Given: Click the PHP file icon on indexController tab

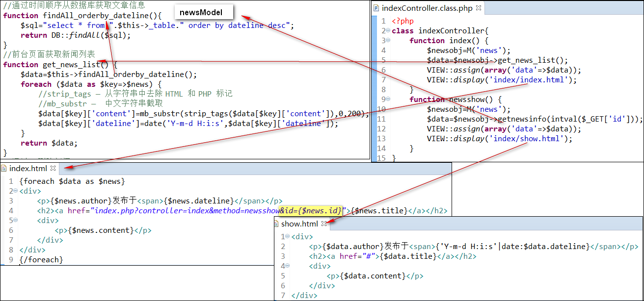Looking at the screenshot, I should pos(376,8).
